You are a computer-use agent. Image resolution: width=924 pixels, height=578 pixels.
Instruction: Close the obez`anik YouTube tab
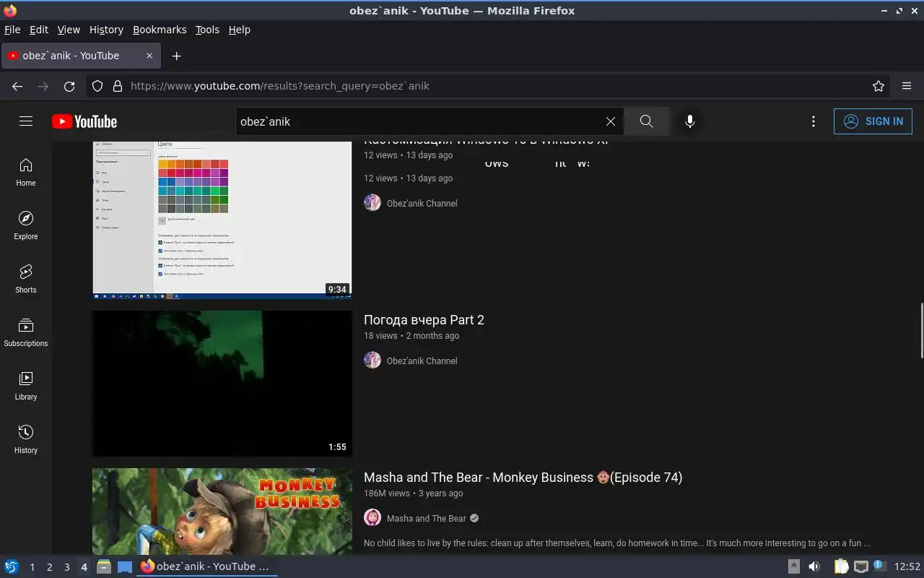[x=149, y=56]
